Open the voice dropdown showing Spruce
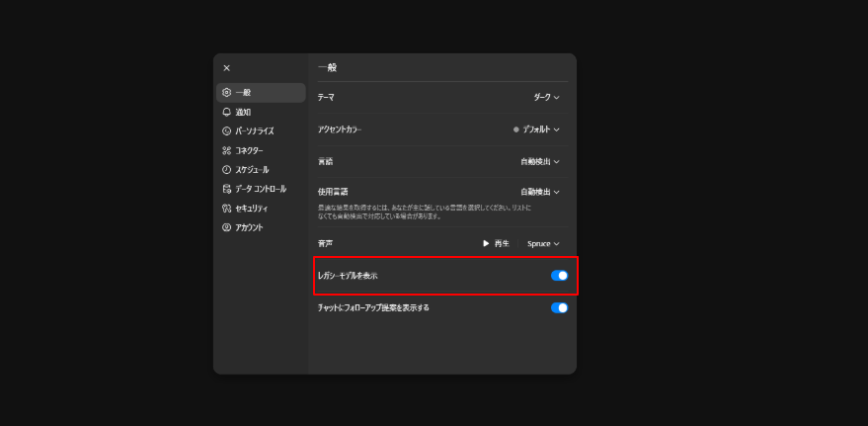Screen dimensions: 868x426 [543, 244]
